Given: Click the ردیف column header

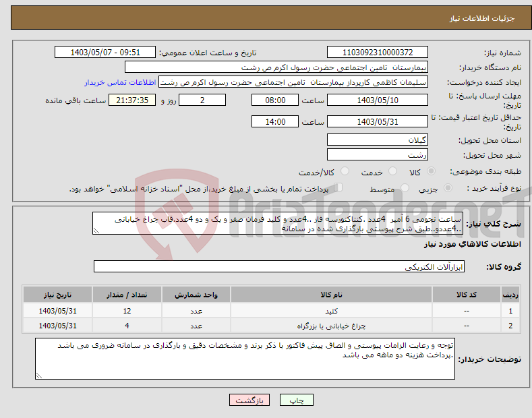Looking at the screenshot, I should pyautogui.click(x=510, y=295).
